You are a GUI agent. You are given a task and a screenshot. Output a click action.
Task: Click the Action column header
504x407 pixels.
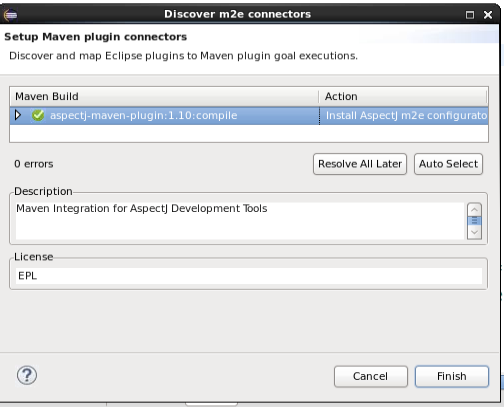[x=403, y=97]
